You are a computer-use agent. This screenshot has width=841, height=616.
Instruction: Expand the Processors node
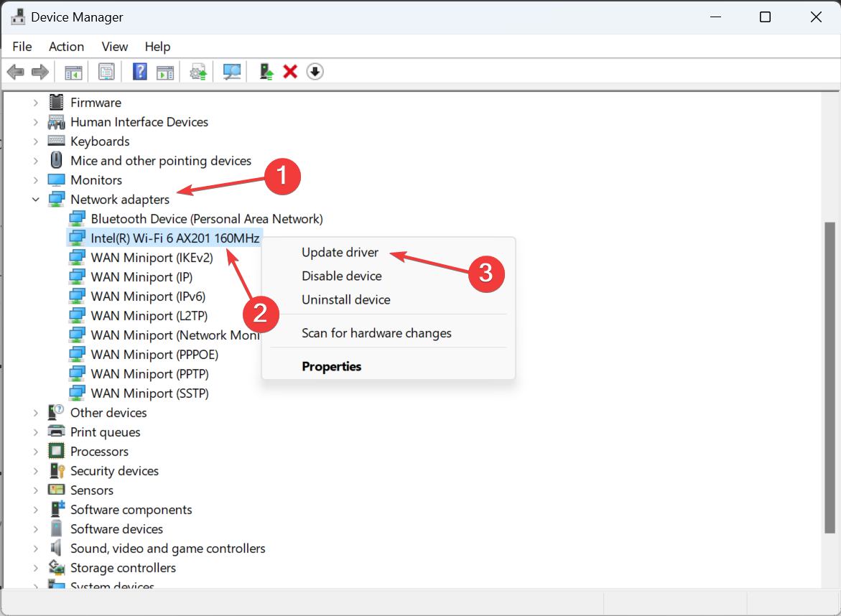[x=35, y=452]
